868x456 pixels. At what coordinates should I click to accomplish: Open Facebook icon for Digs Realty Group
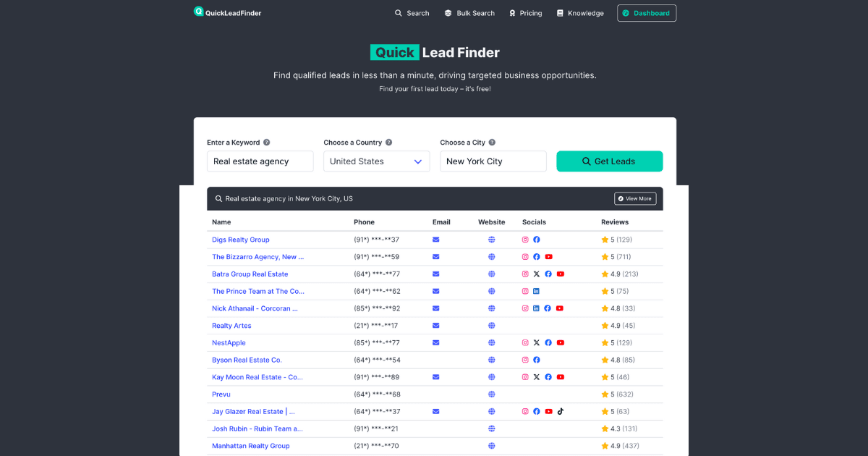click(537, 240)
